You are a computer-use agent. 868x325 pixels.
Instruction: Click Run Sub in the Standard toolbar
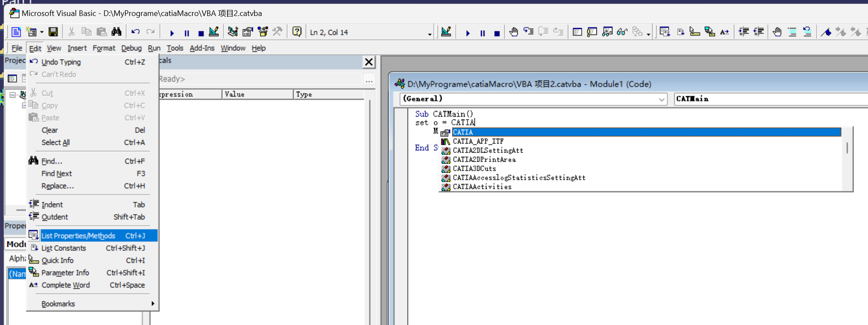point(172,33)
